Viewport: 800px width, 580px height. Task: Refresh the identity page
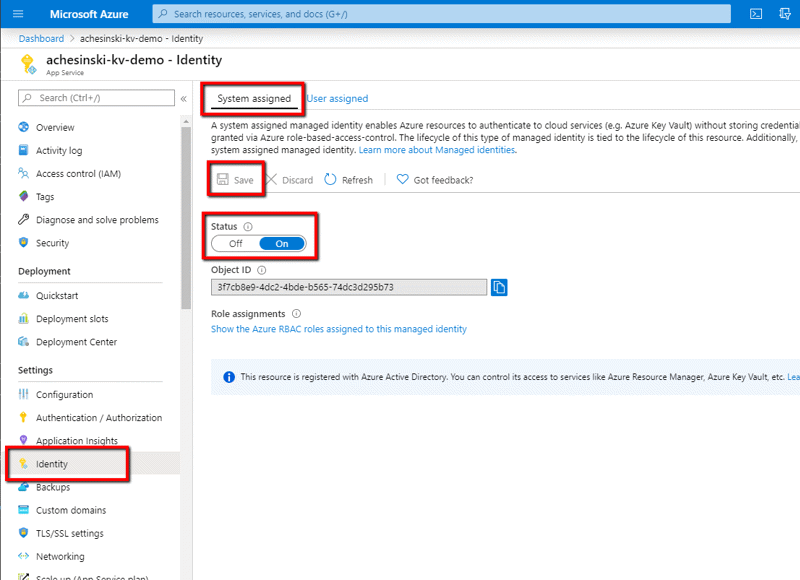[x=348, y=180]
